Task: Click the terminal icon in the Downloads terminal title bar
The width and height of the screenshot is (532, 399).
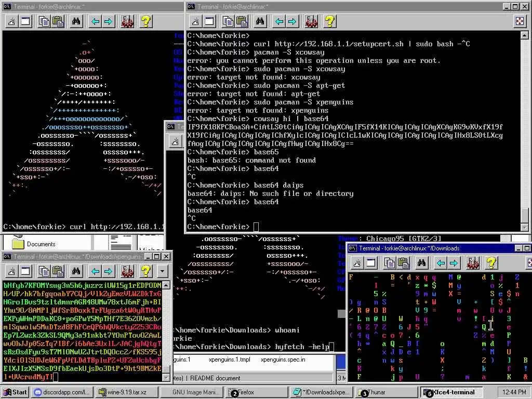Action: (353, 248)
